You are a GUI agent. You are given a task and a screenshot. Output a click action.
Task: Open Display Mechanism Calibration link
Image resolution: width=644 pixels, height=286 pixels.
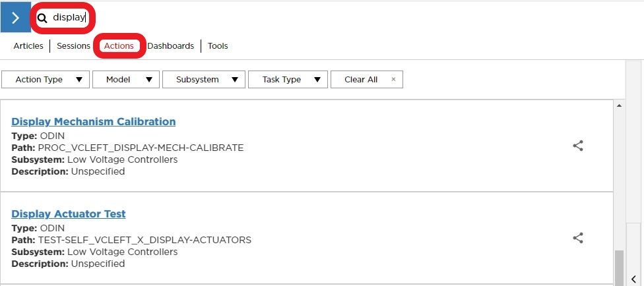[x=93, y=121]
